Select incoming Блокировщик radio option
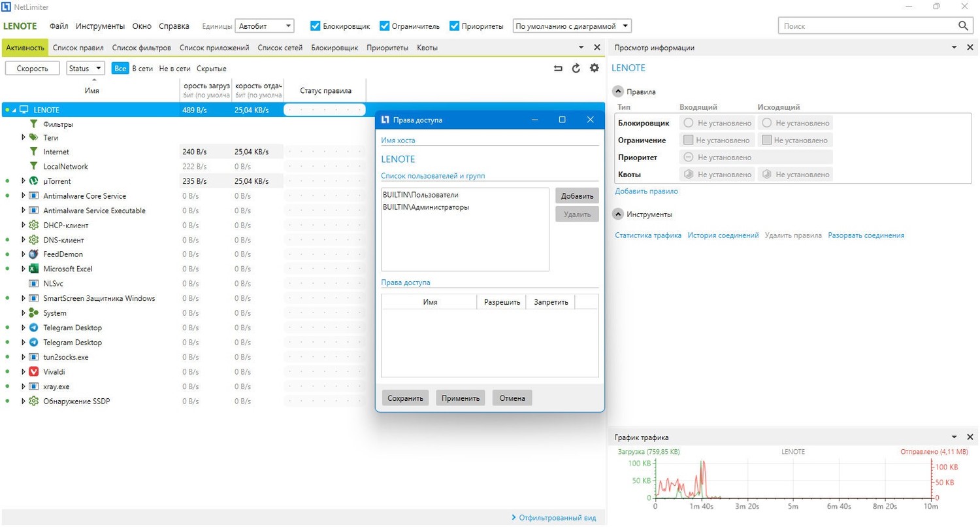The height and width of the screenshot is (527, 980). click(x=688, y=123)
